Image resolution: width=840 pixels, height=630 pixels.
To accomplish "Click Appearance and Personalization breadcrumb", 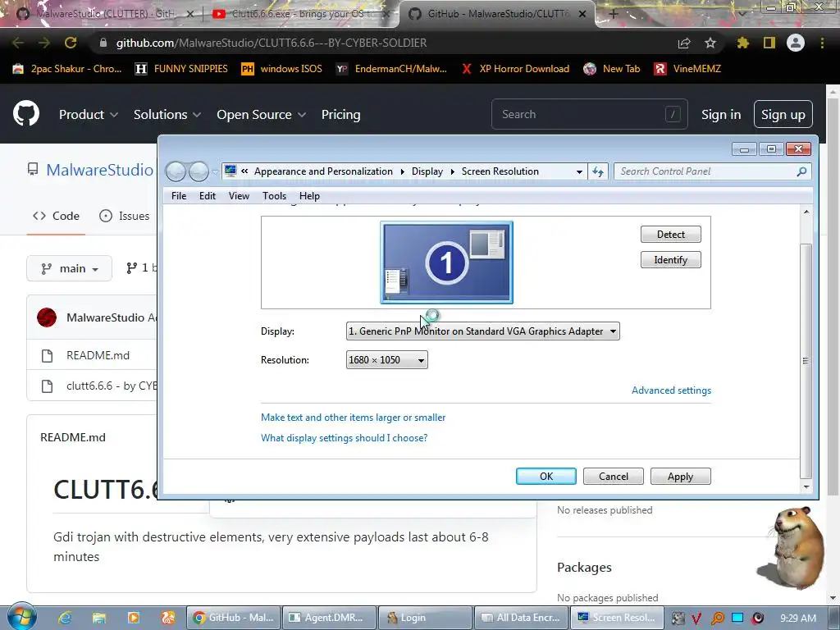I will coord(323,171).
